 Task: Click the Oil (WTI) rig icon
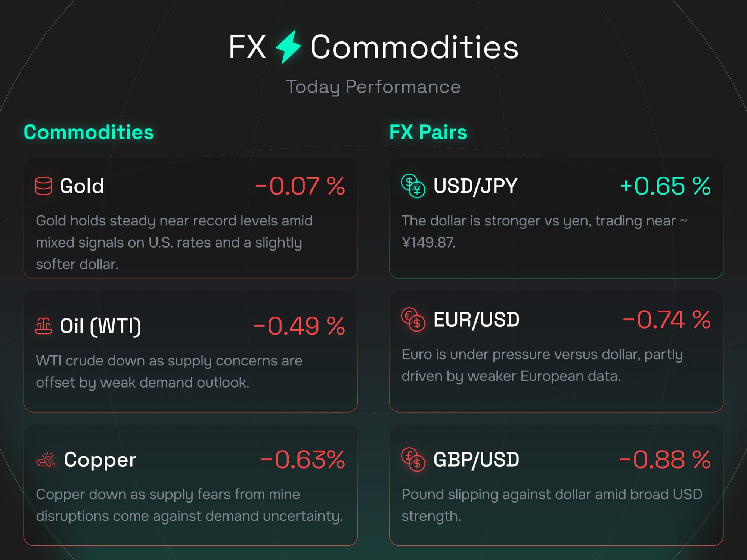[x=43, y=326]
